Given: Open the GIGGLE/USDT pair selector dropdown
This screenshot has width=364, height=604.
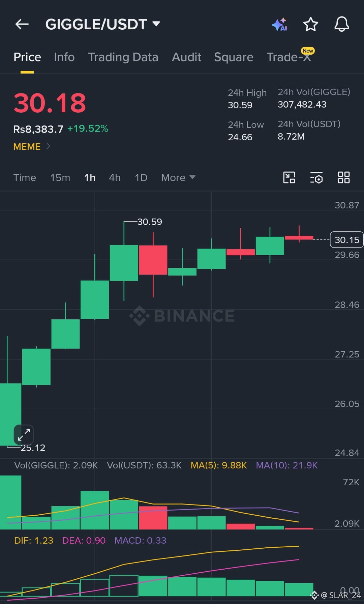Looking at the screenshot, I should [103, 24].
